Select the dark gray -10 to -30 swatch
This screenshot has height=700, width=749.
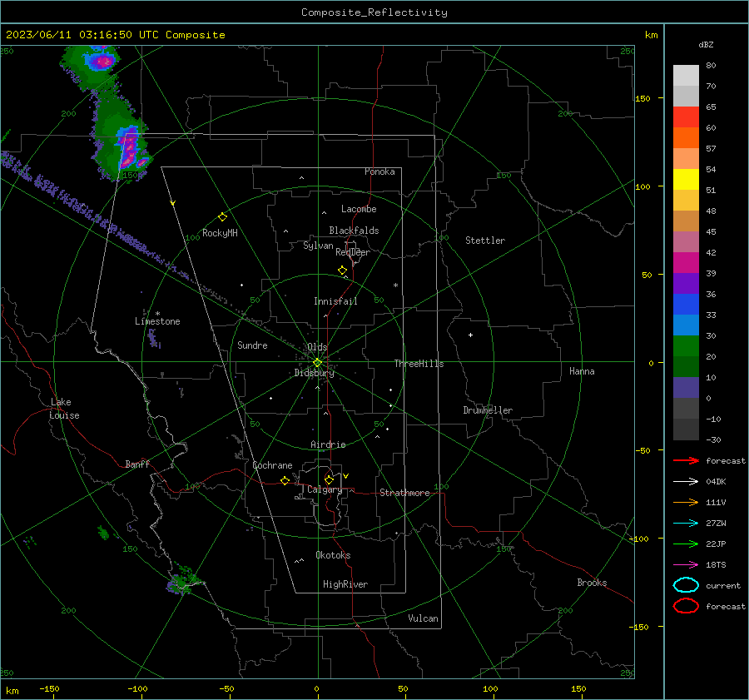click(x=686, y=429)
